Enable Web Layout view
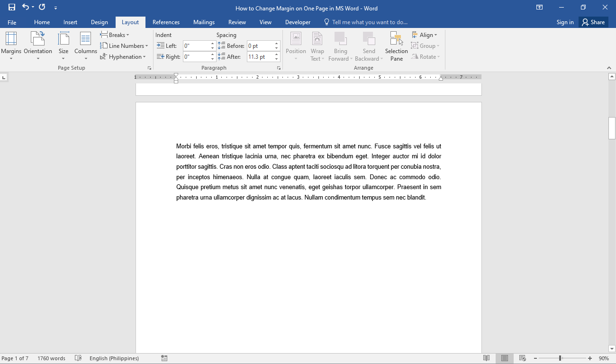616x364 pixels. [x=522, y=358]
